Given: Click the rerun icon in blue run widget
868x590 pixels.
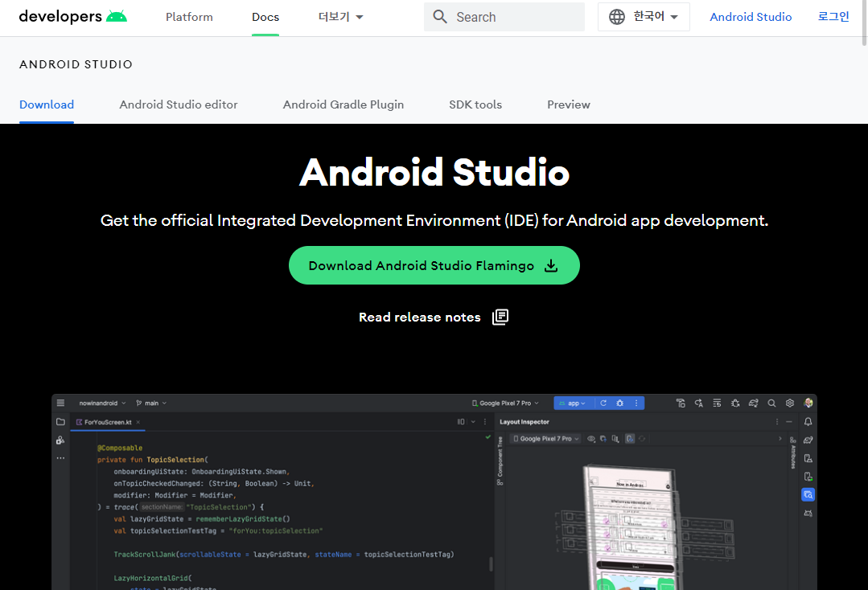Looking at the screenshot, I should pos(603,403).
